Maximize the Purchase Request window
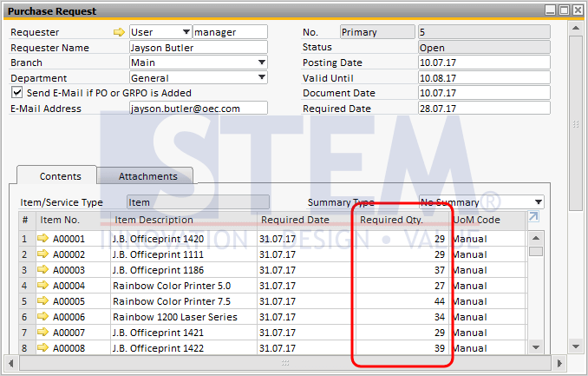Image resolution: width=588 pixels, height=376 pixels. point(564,10)
